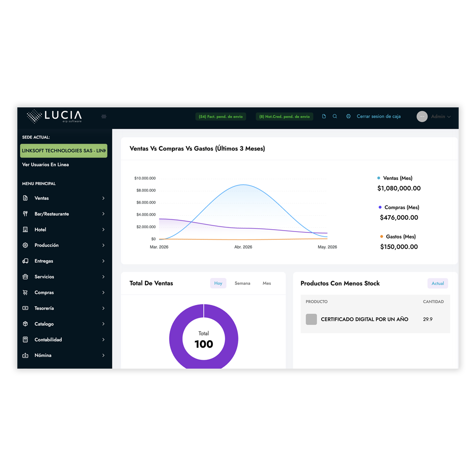The width and height of the screenshot is (476, 476).
Task: Click the purple donut chart ring
Action: [x=176, y=338]
